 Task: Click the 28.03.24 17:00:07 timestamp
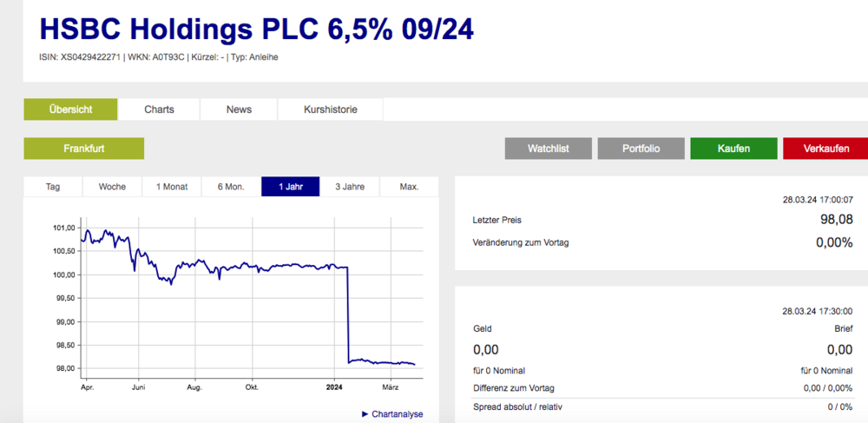(818, 199)
